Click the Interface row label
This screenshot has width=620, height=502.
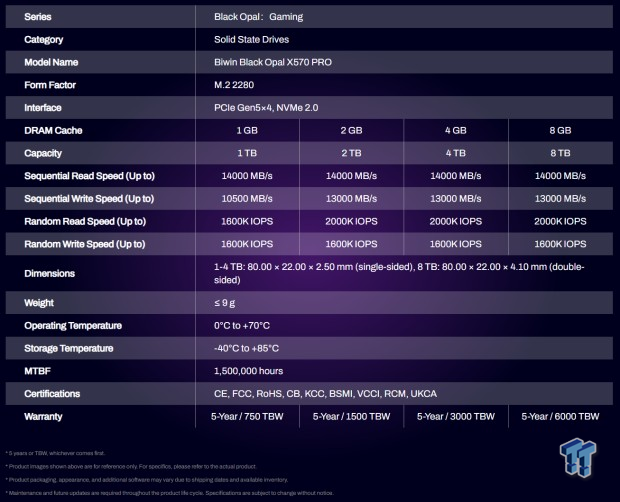43,108
